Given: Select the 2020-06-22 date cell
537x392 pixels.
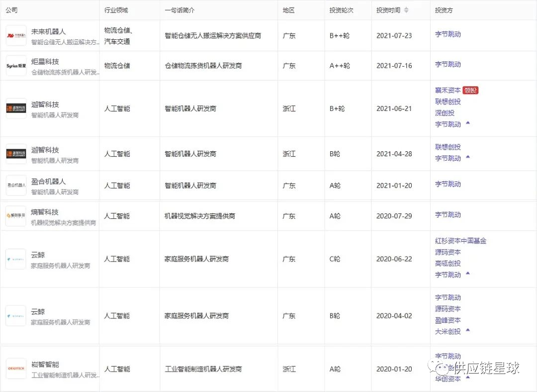Looking at the screenshot, I should [394, 259].
